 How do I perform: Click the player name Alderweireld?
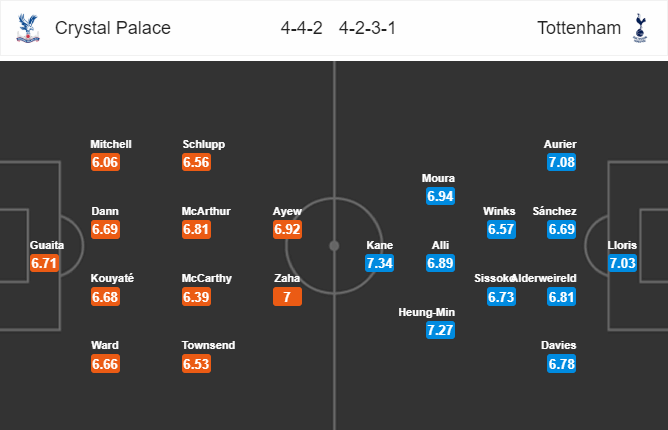pos(545,278)
